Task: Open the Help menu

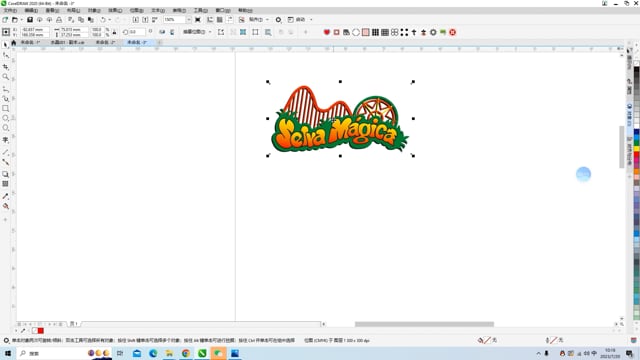Action: click(245, 10)
